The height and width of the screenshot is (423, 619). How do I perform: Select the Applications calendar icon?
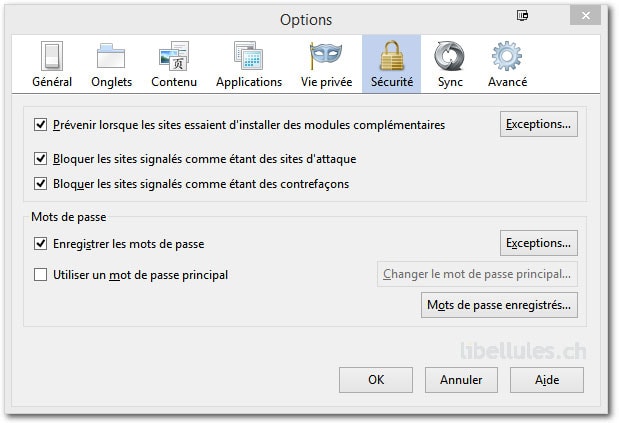pos(248,56)
